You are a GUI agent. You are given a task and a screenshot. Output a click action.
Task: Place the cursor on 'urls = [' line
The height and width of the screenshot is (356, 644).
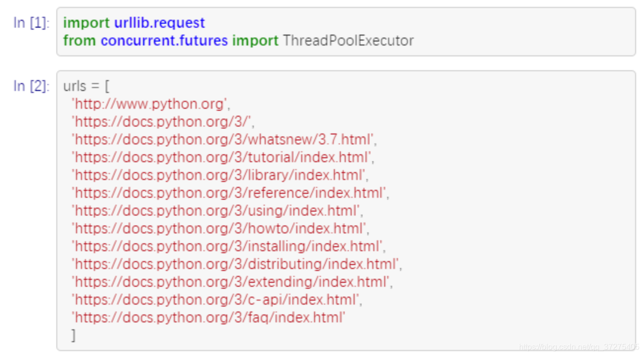(86, 86)
